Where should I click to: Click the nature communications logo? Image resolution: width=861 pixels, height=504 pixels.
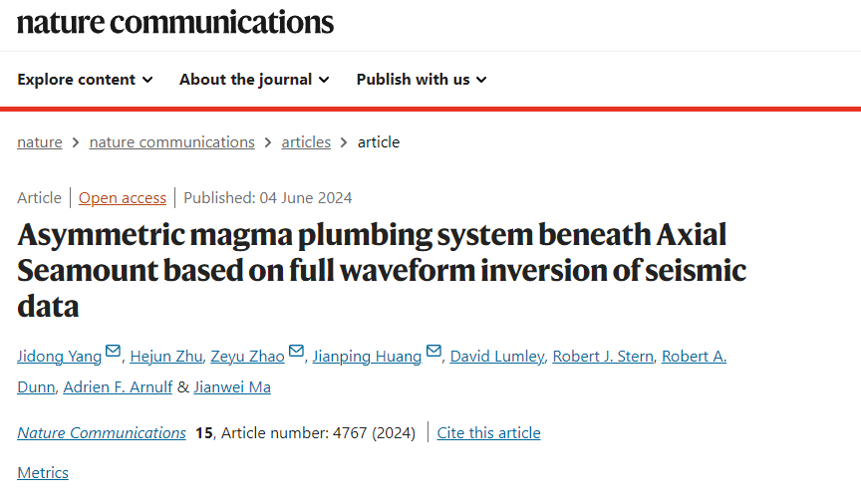coord(175,22)
